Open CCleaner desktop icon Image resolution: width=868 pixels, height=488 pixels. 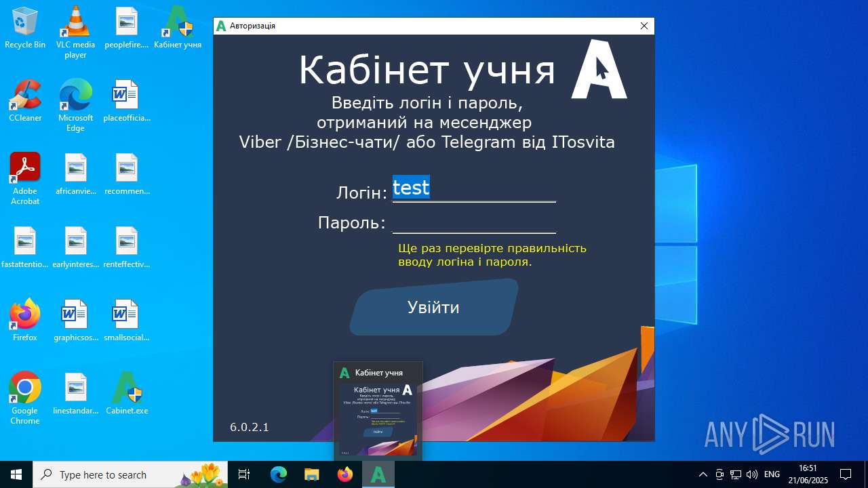coord(25,101)
